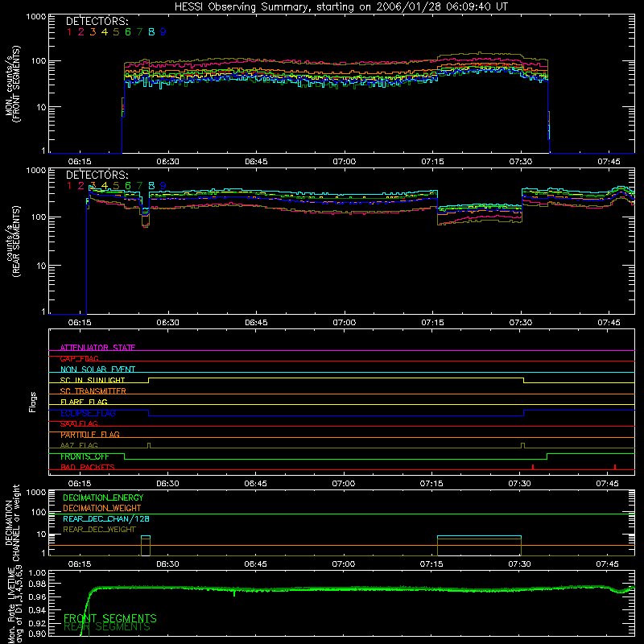
Task: Click the red BAD_PACKETS marker near 07:45
Action: click(x=615, y=467)
